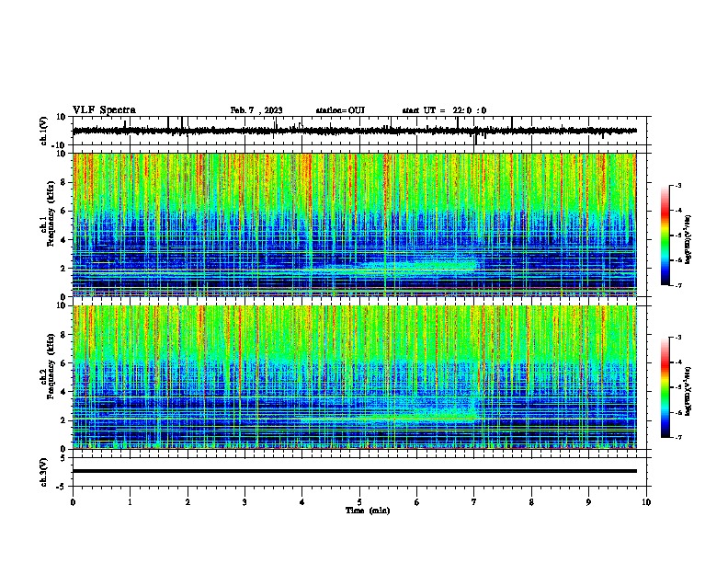Click time axis tick label '7'

[x=474, y=502]
